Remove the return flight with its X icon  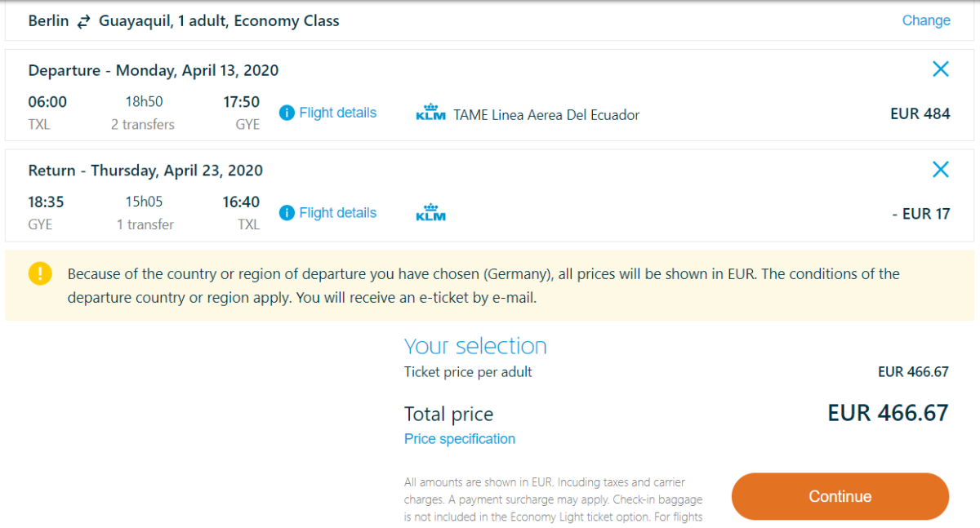click(x=941, y=170)
